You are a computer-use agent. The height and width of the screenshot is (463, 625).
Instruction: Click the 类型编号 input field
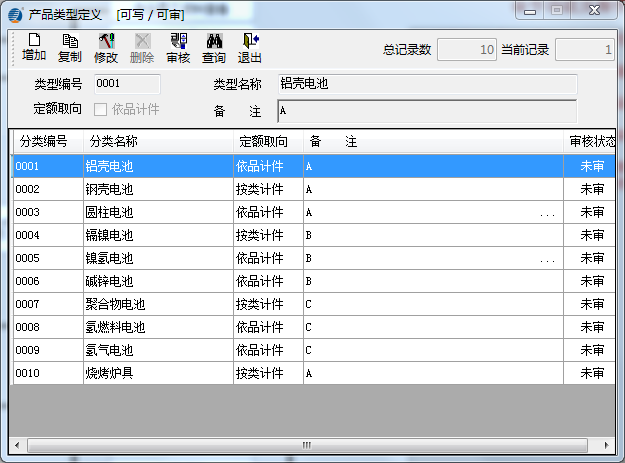pos(126,85)
